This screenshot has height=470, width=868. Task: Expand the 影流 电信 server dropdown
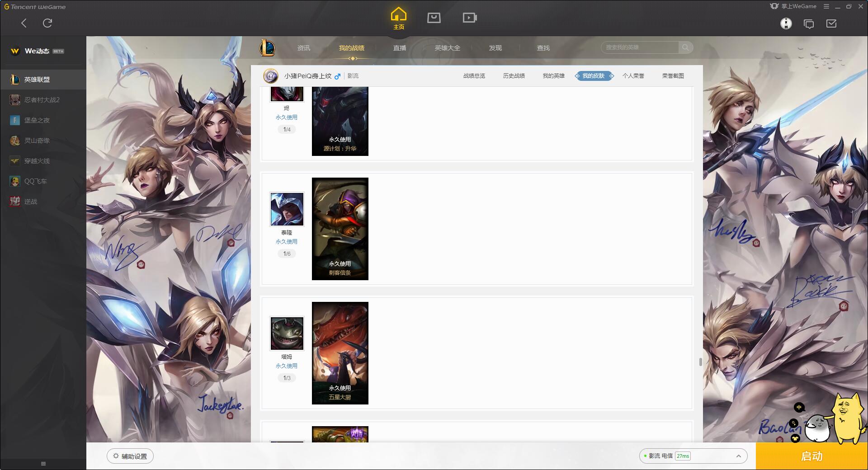point(693,456)
